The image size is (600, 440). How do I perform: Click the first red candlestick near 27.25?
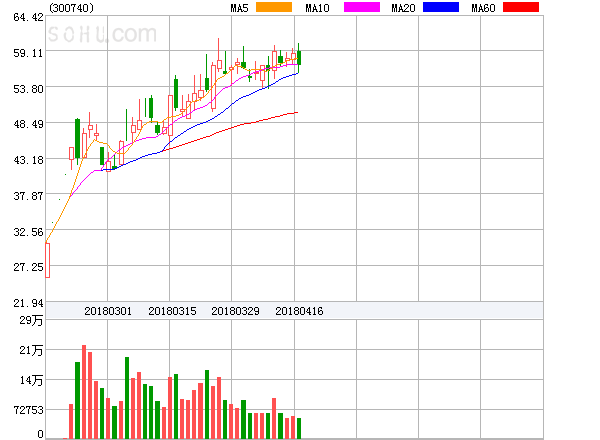pyautogui.click(x=47, y=261)
